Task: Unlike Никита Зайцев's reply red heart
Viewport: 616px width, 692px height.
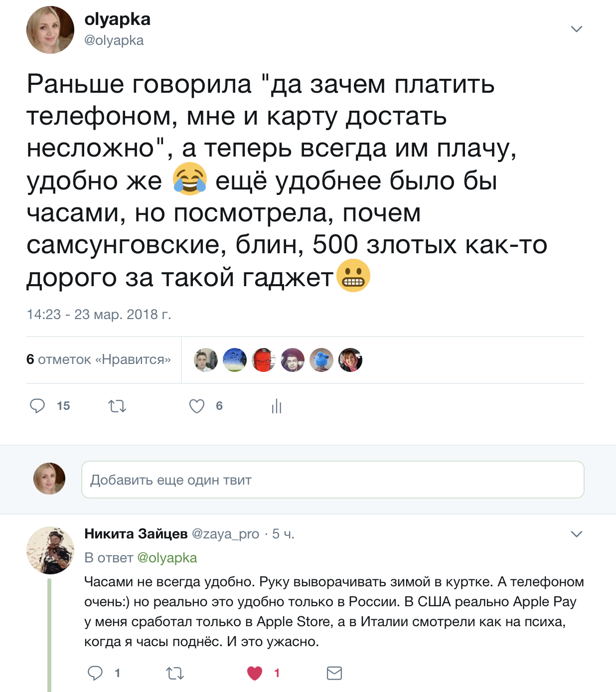Action: pyautogui.click(x=255, y=674)
